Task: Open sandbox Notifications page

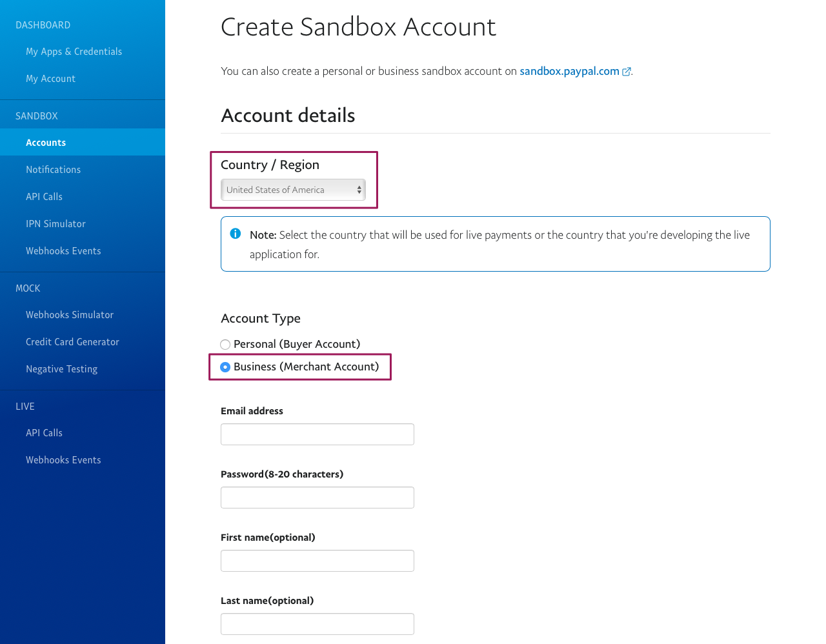Action: click(x=53, y=170)
